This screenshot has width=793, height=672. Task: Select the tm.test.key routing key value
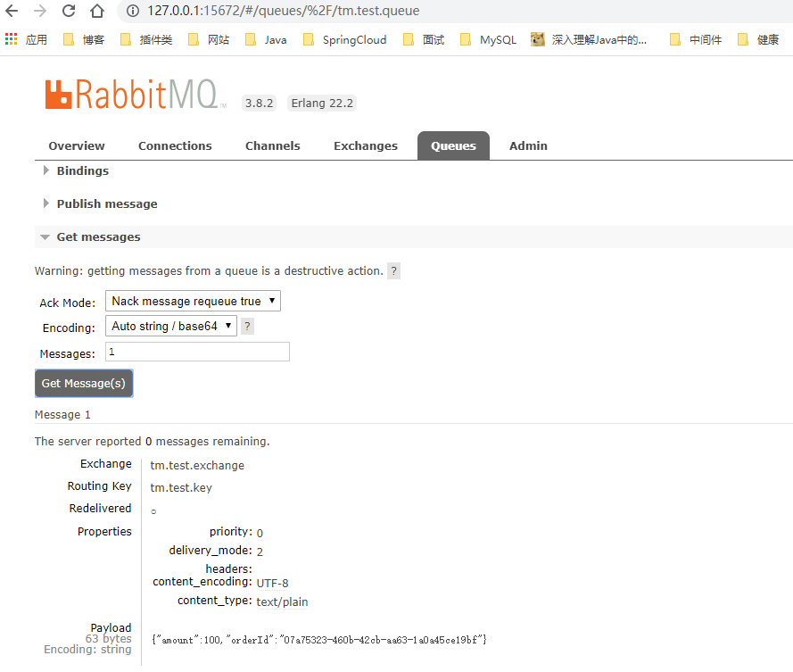181,488
